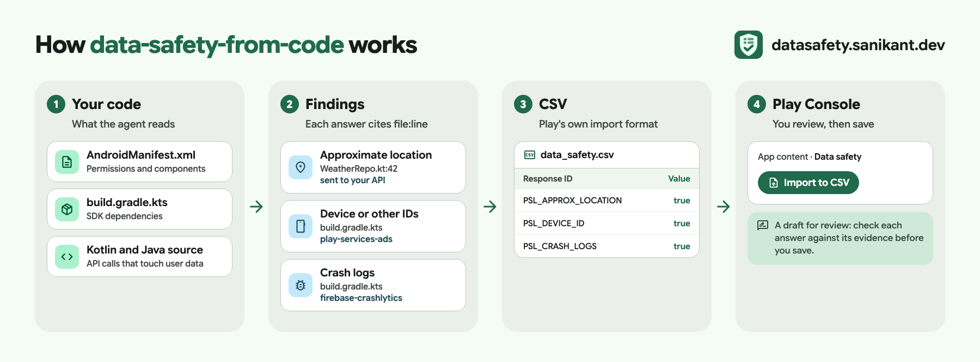Click 'Each answer cites file:line' subtitle

[x=366, y=124]
